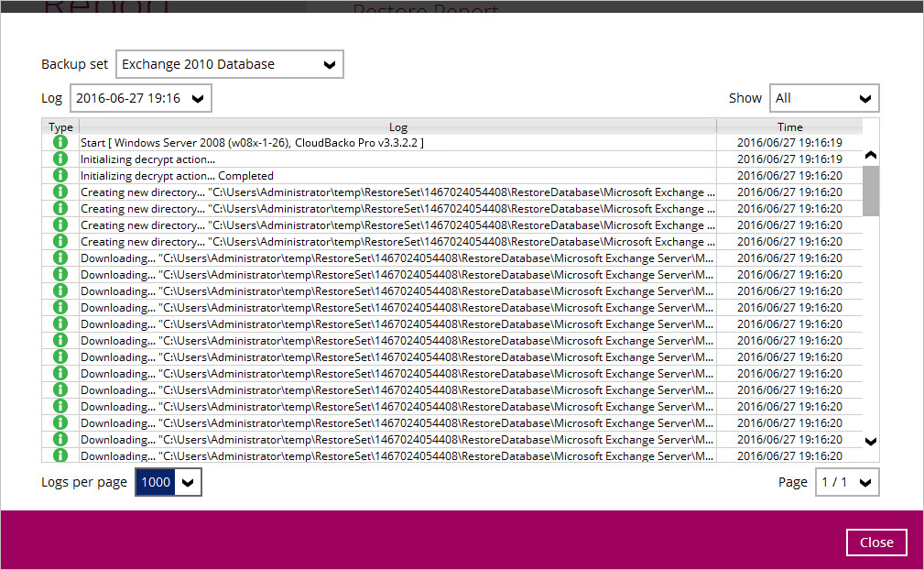Sort by the Type column header

(60, 127)
